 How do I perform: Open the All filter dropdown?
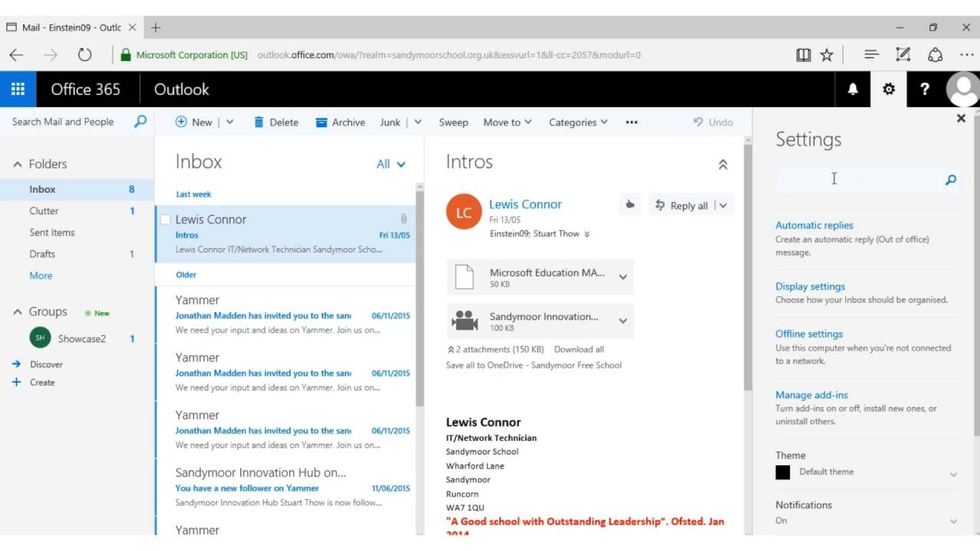click(x=390, y=164)
